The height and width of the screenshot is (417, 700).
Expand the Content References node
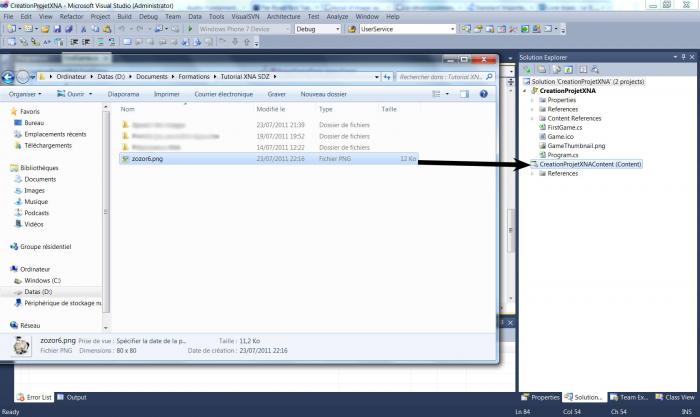tap(532, 118)
